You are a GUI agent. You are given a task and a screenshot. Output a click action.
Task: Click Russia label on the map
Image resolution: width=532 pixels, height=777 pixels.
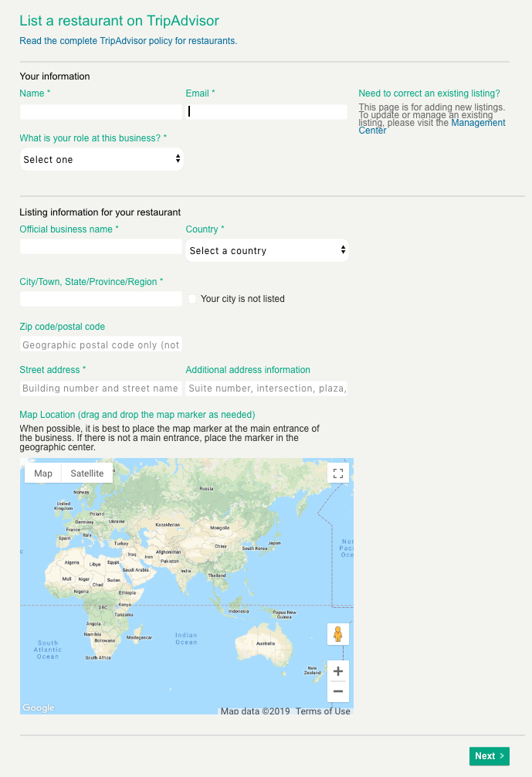pyautogui.click(x=207, y=489)
